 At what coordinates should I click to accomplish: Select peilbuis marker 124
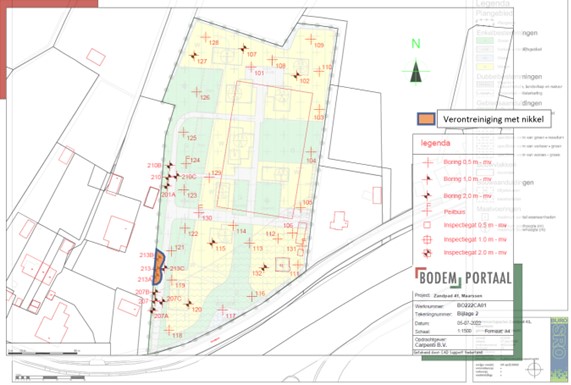pyautogui.click(x=187, y=162)
